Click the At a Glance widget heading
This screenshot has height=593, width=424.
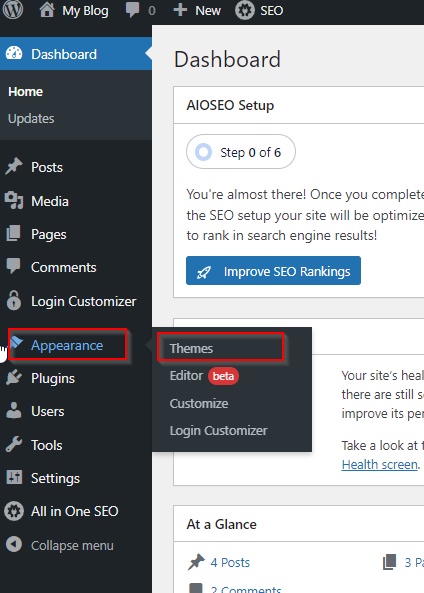(x=221, y=524)
